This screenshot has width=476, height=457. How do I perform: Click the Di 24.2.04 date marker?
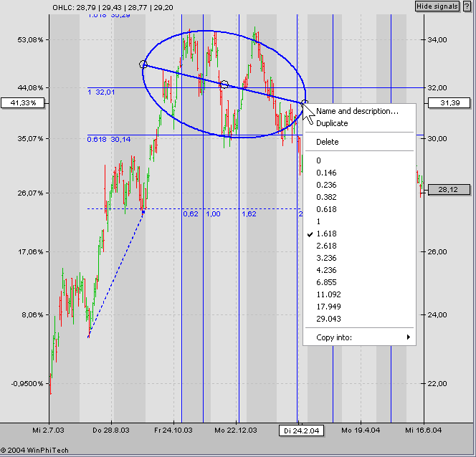299,430
